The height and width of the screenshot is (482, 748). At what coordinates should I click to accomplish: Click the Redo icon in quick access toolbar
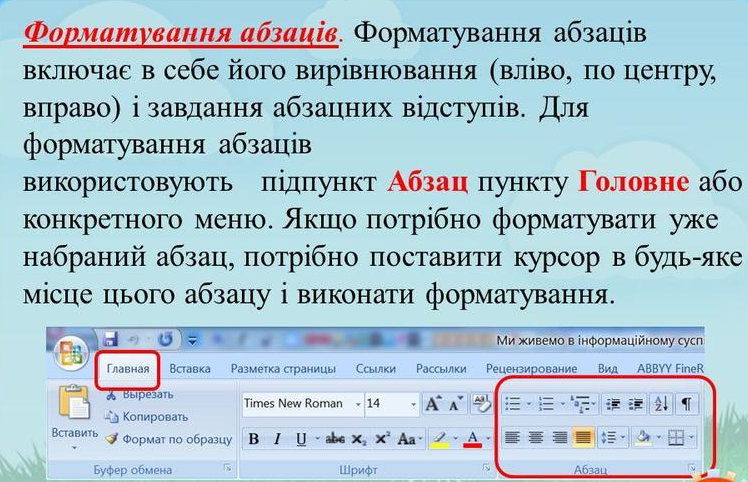point(166,340)
